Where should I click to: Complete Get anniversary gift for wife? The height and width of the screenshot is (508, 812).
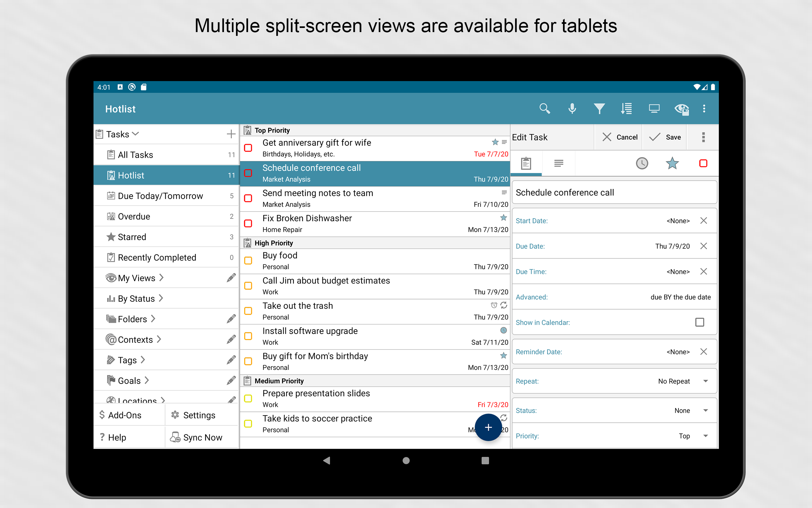click(x=248, y=148)
